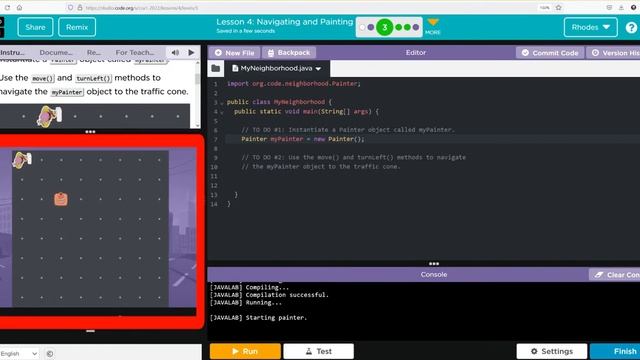The width and height of the screenshot is (640, 360).
Task: Open the MyNeighborhood.java file options dropdown
Action: (318, 69)
